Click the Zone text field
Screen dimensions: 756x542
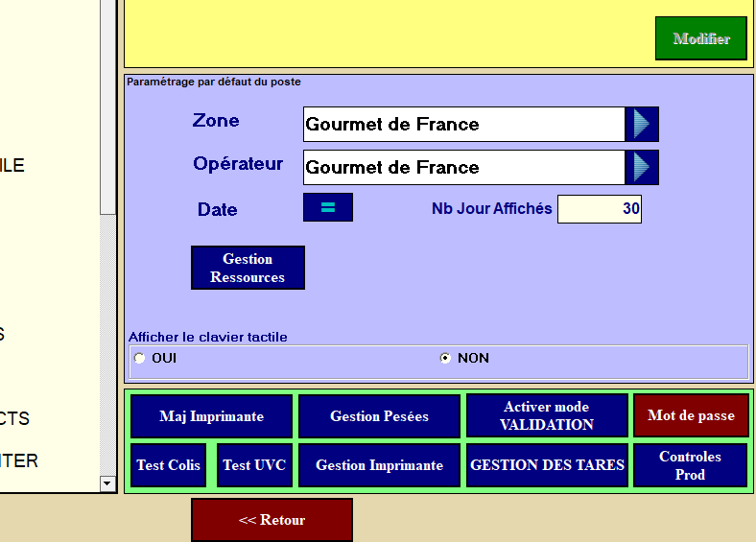[463, 124]
